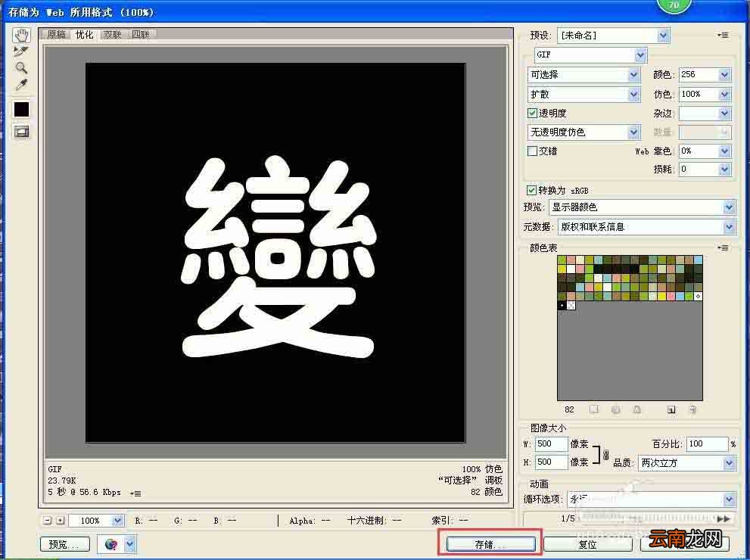
Task: Open the 损耗 lossy dropdown
Action: click(705, 170)
